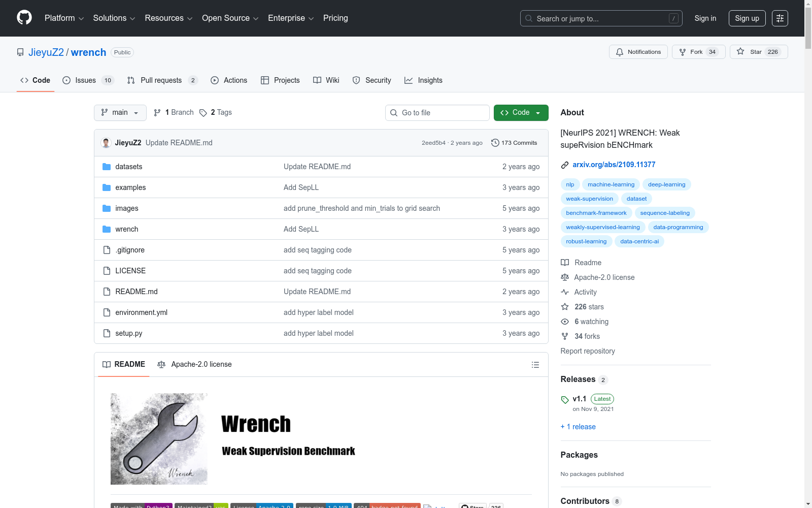Open the main branch selector dropdown
The image size is (812, 508).
[120, 113]
